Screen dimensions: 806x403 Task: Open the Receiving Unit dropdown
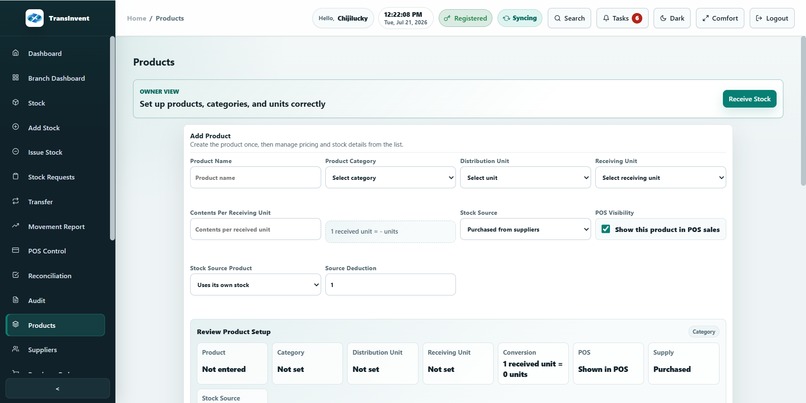click(x=661, y=177)
